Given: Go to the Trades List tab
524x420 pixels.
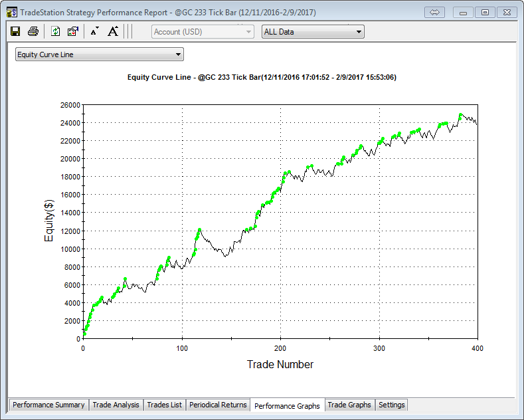Looking at the screenshot, I should point(164,405).
